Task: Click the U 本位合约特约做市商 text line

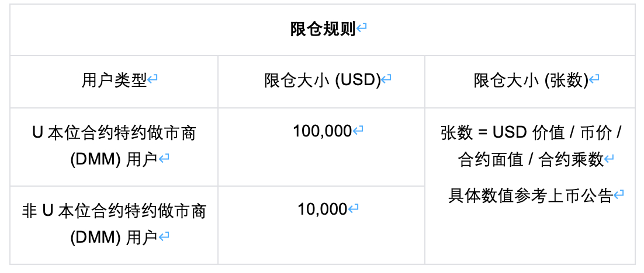Action: click(114, 133)
